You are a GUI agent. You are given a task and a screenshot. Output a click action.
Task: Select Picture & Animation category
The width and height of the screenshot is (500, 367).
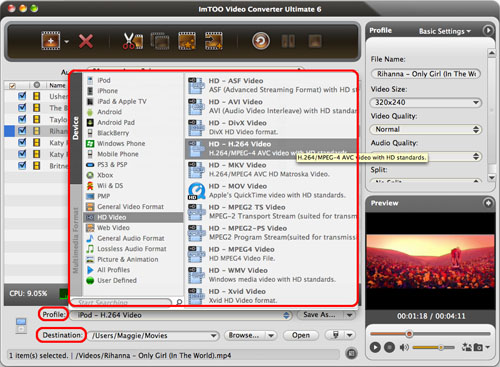pos(133,259)
